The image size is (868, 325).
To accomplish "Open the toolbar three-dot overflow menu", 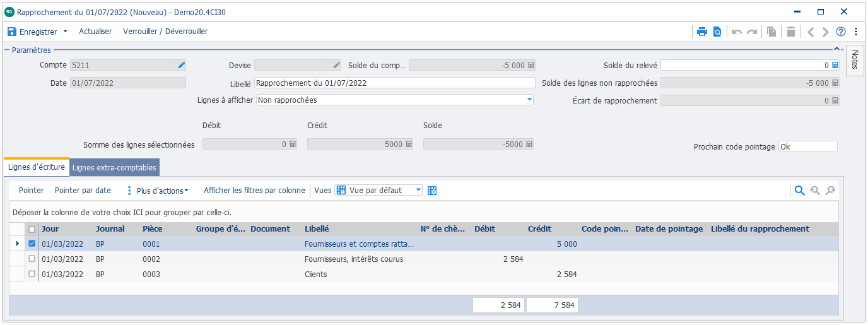I will coord(856,32).
